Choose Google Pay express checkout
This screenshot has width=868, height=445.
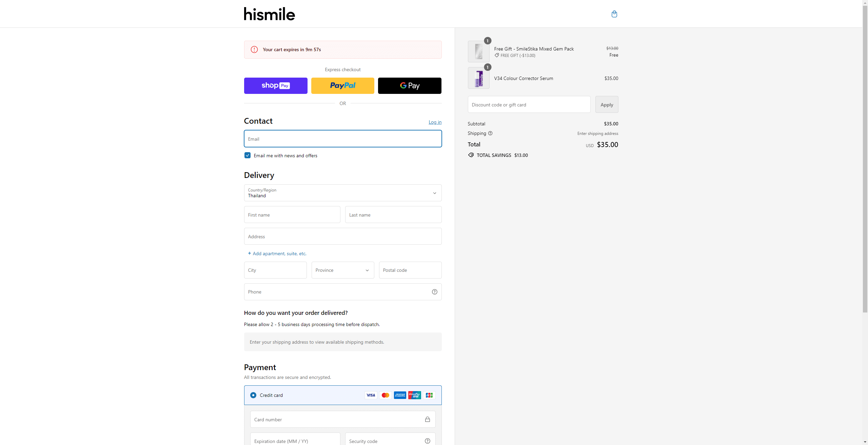409,85
